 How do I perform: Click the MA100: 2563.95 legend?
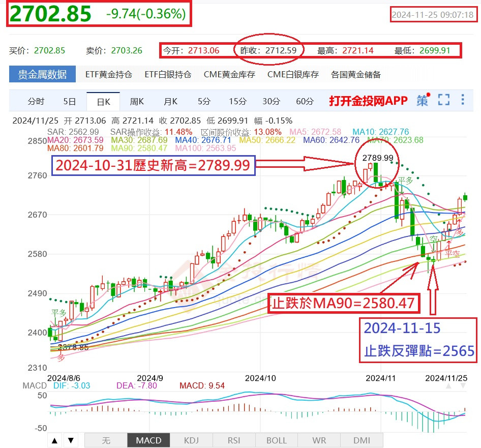pyautogui.click(x=205, y=148)
